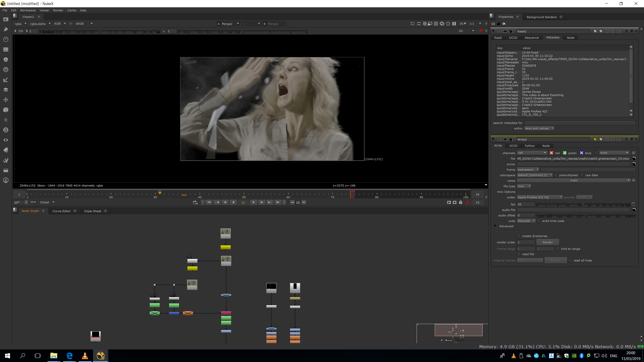This screenshot has height=362, width=644.
Task: Open the 3D nodes menu (cube icon)
Action: click(x=6, y=110)
